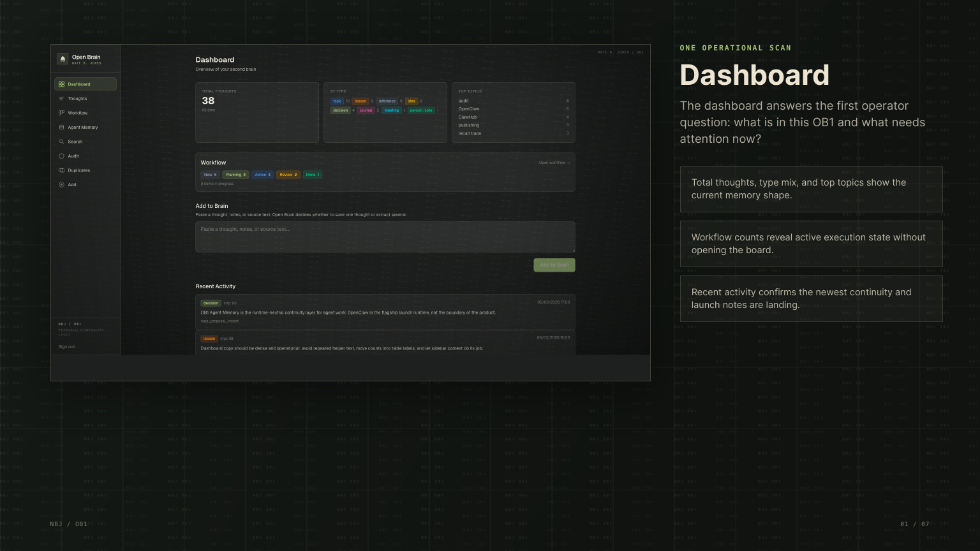Viewport: 980px width, 551px height.
Task: Choose the Add label in sidebar
Action: pyautogui.click(x=72, y=185)
